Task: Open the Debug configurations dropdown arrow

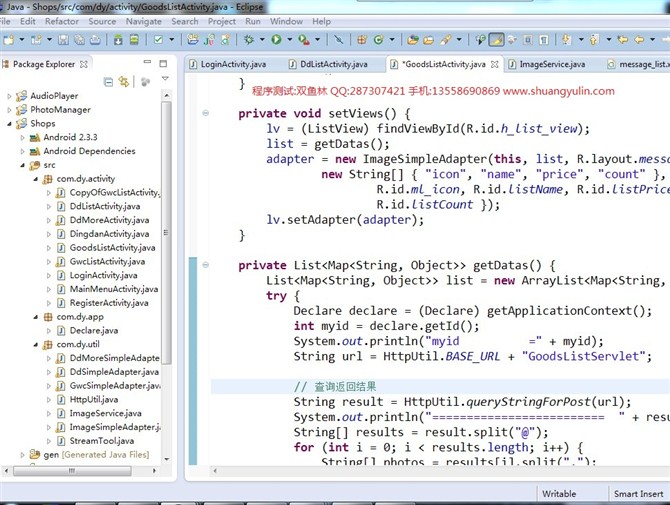Action: (x=262, y=40)
